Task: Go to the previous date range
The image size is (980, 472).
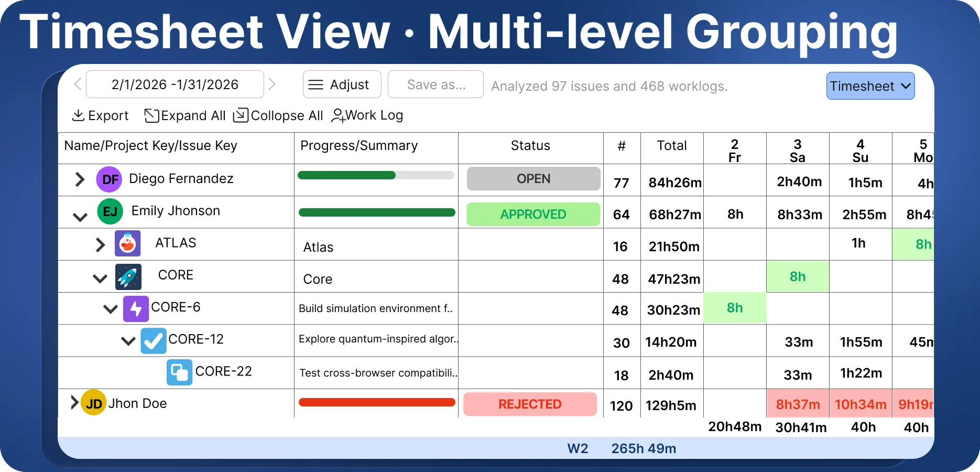Action: coord(78,84)
